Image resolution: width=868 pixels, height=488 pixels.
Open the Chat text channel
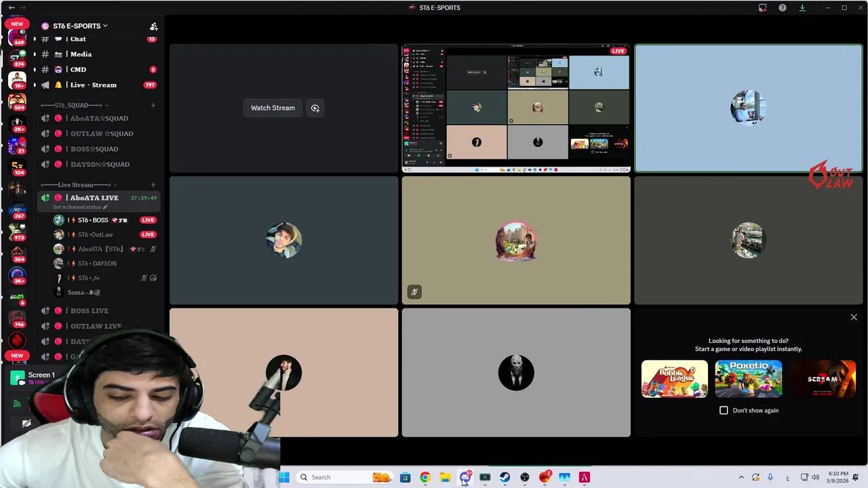pyautogui.click(x=98, y=39)
